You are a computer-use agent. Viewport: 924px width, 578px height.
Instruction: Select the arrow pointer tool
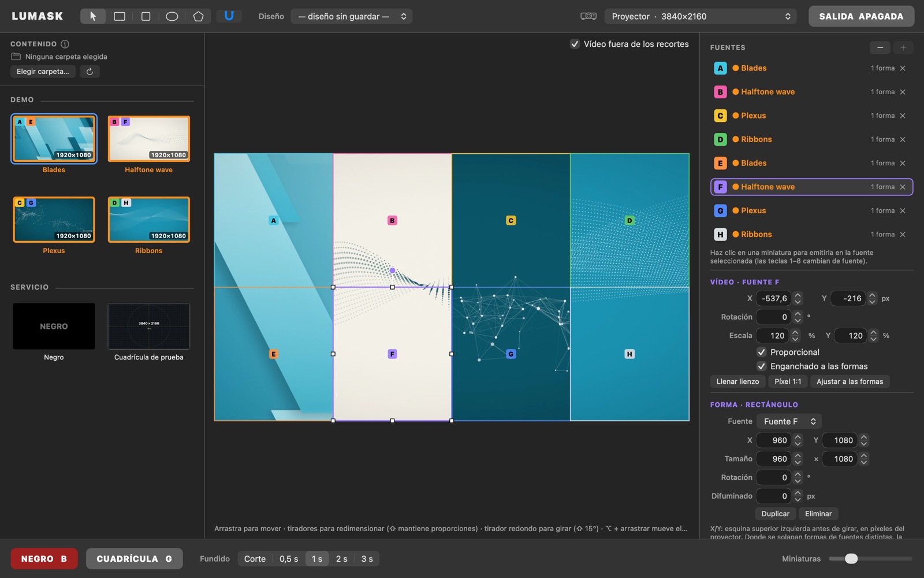93,16
